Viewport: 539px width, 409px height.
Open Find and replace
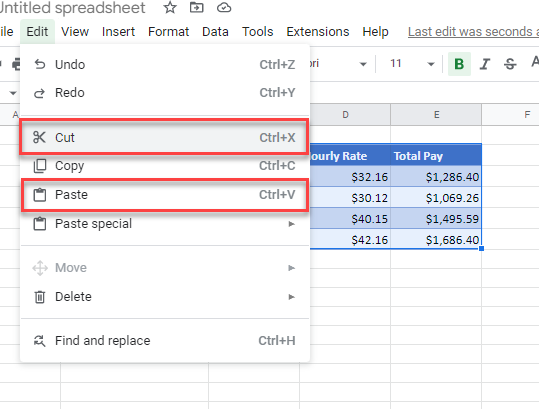(x=165, y=341)
